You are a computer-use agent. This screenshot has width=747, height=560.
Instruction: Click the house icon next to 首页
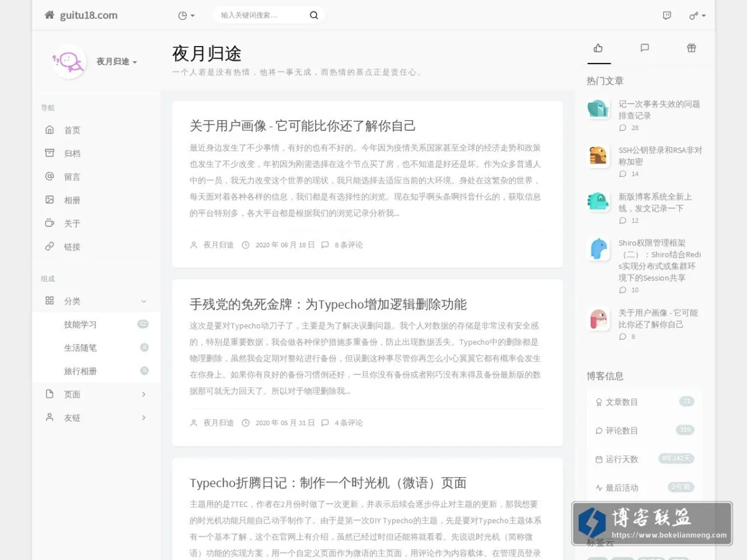50,129
